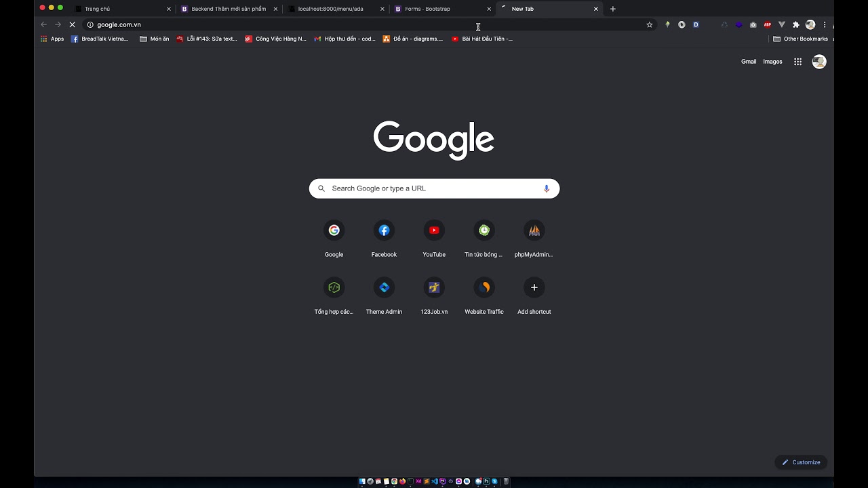Select the New Tab tab
The image size is (868, 488).
pos(549,9)
